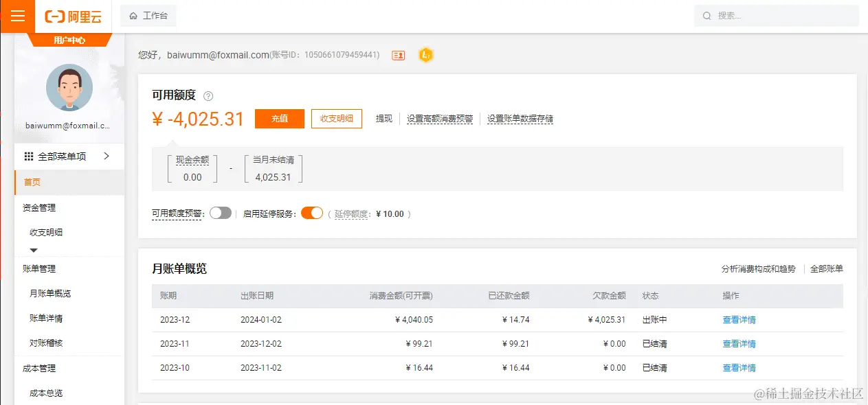Click the help icon next to 可用额度
The width and height of the screenshot is (868, 405).
pyautogui.click(x=209, y=96)
